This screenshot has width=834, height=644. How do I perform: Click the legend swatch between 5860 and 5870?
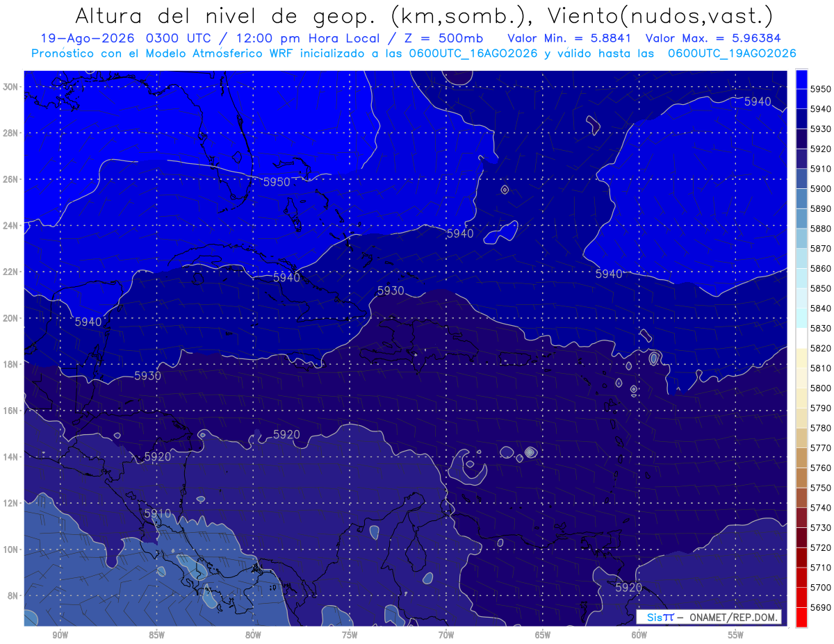click(x=801, y=258)
